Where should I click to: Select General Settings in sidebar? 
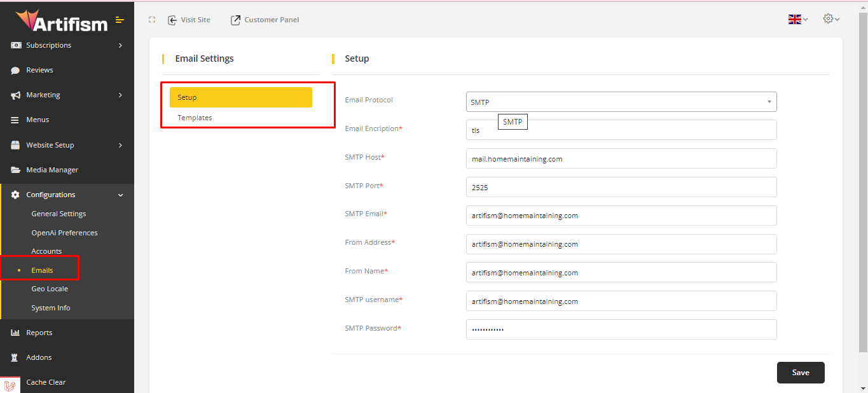(x=59, y=214)
